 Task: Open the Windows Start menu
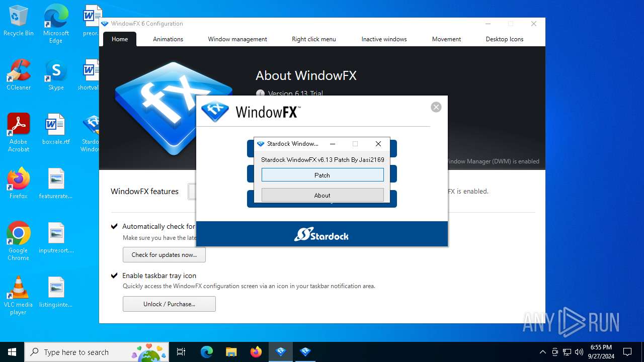pos(12,352)
